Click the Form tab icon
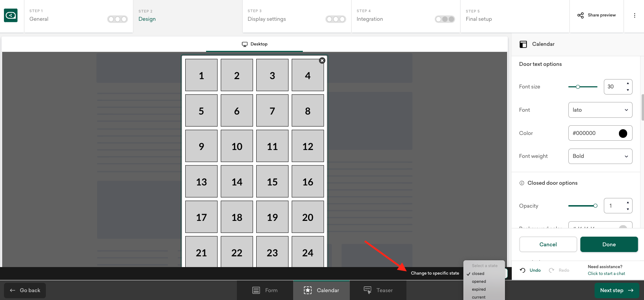This screenshot has height=300, width=644. tap(256, 290)
